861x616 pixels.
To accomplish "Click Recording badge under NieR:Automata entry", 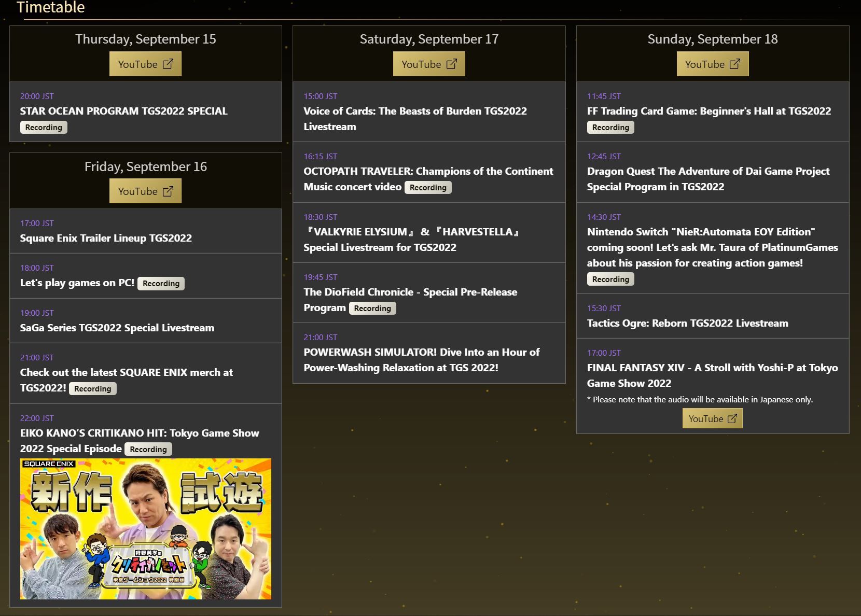I will tap(610, 279).
